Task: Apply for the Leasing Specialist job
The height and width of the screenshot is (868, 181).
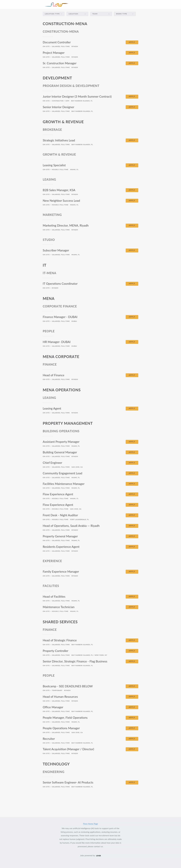Action: point(132,165)
